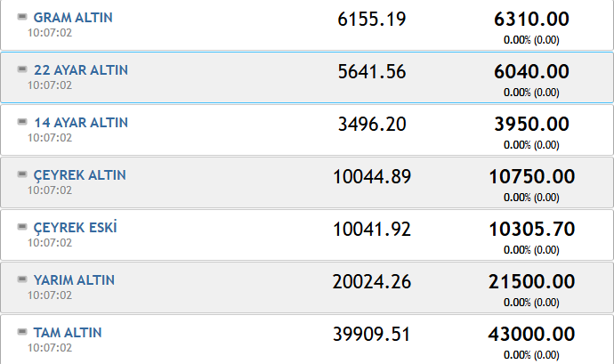Click the gray icon beside ÇEYREK ALTIN
The height and width of the screenshot is (364, 614).
[22, 174]
